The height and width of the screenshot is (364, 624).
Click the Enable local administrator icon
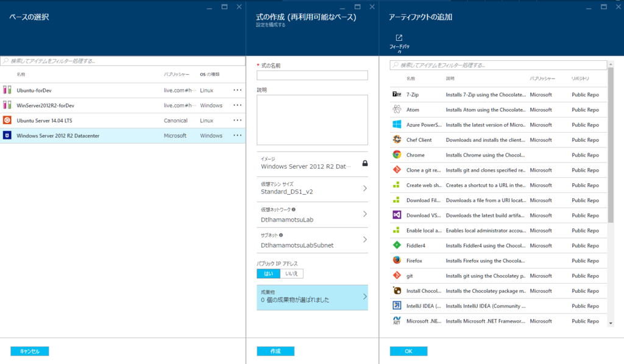(396, 230)
